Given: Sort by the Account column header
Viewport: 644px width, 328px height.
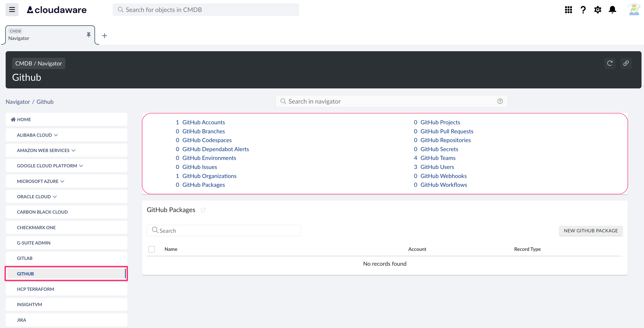Looking at the screenshot, I should coord(417,249).
